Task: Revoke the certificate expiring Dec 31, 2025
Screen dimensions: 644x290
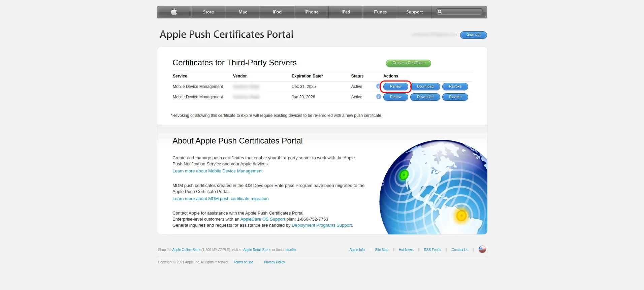Action: (x=455, y=87)
